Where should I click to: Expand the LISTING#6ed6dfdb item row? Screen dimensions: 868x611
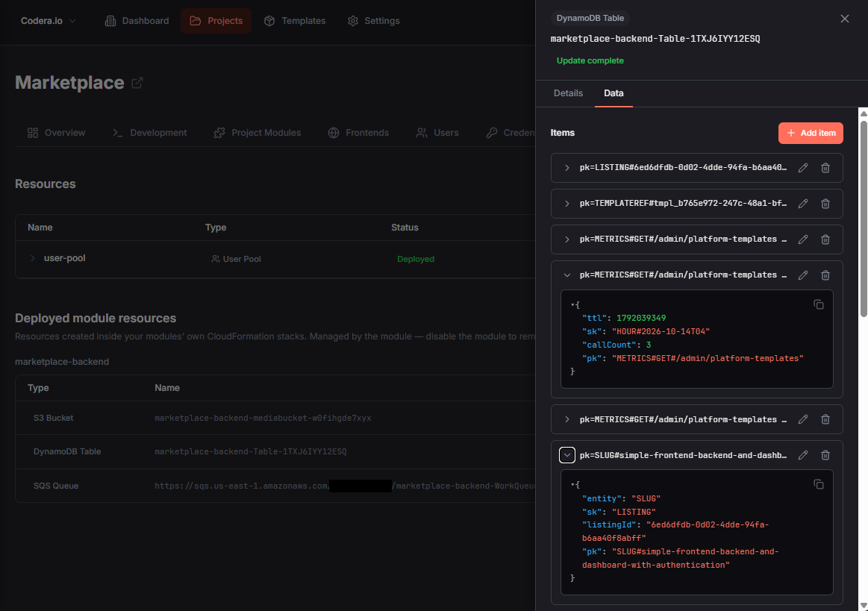pos(567,168)
